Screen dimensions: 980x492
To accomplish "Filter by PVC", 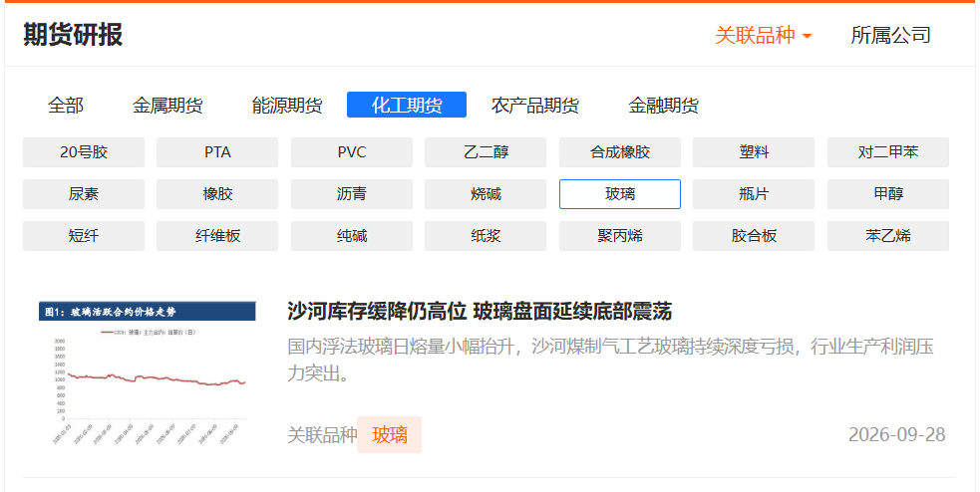I will 352,152.
